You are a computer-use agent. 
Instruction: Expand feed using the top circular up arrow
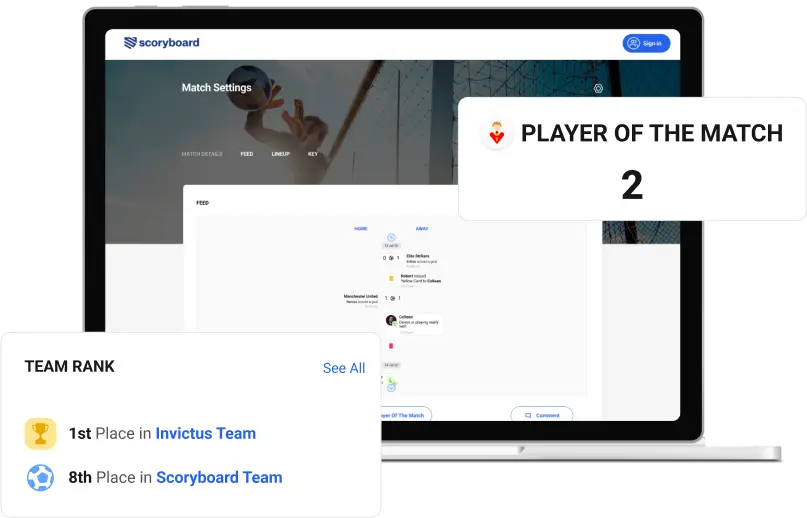click(x=391, y=237)
